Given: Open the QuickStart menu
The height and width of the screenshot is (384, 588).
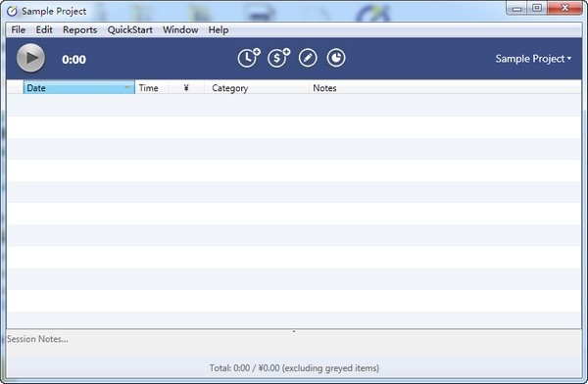Looking at the screenshot, I should tap(130, 30).
